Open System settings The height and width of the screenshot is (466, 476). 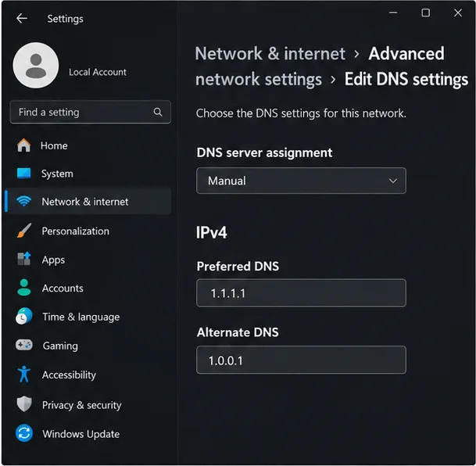[88, 174]
